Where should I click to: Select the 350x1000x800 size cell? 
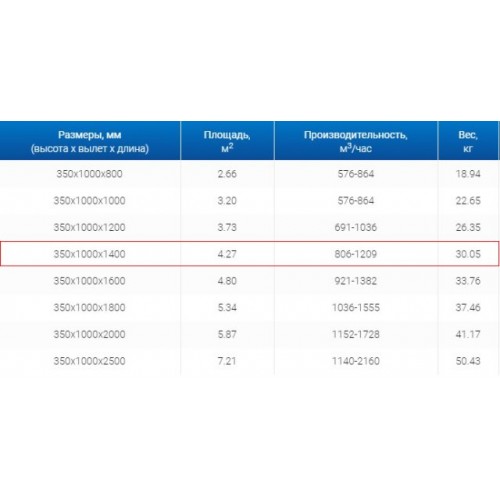point(89,174)
